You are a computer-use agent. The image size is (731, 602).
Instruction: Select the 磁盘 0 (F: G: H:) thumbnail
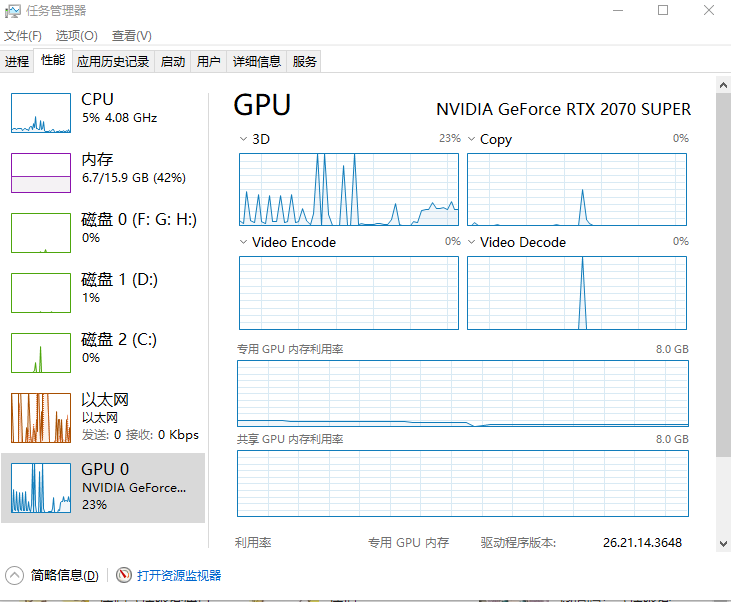coord(41,233)
